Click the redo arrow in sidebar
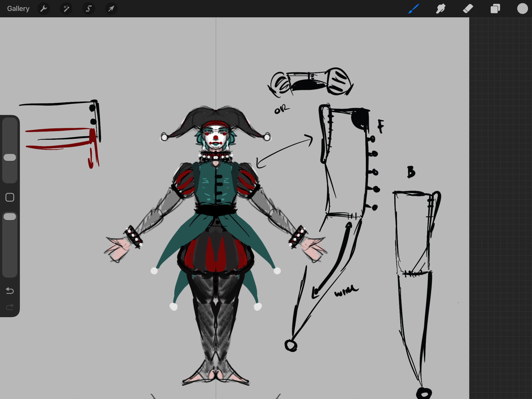532x399 pixels. [10, 307]
